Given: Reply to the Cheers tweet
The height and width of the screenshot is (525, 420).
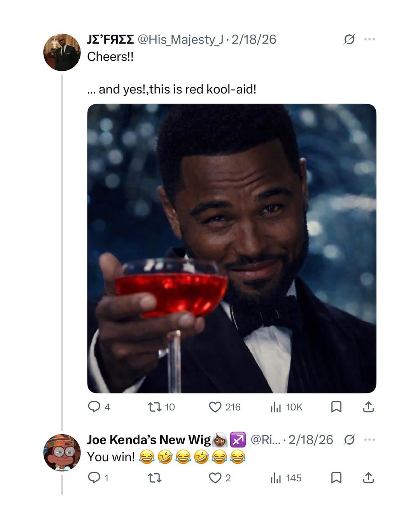Looking at the screenshot, I should [94, 407].
